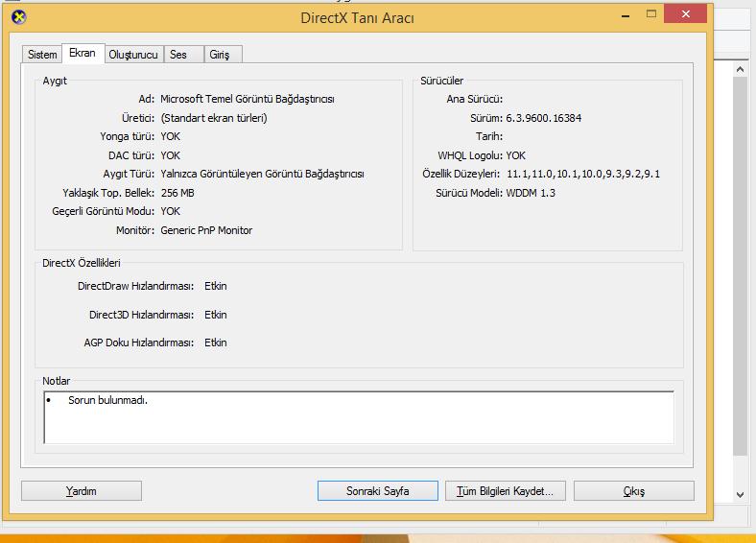
Task: Click the driver version 6.3.9600.16384 value
Action: click(543, 118)
